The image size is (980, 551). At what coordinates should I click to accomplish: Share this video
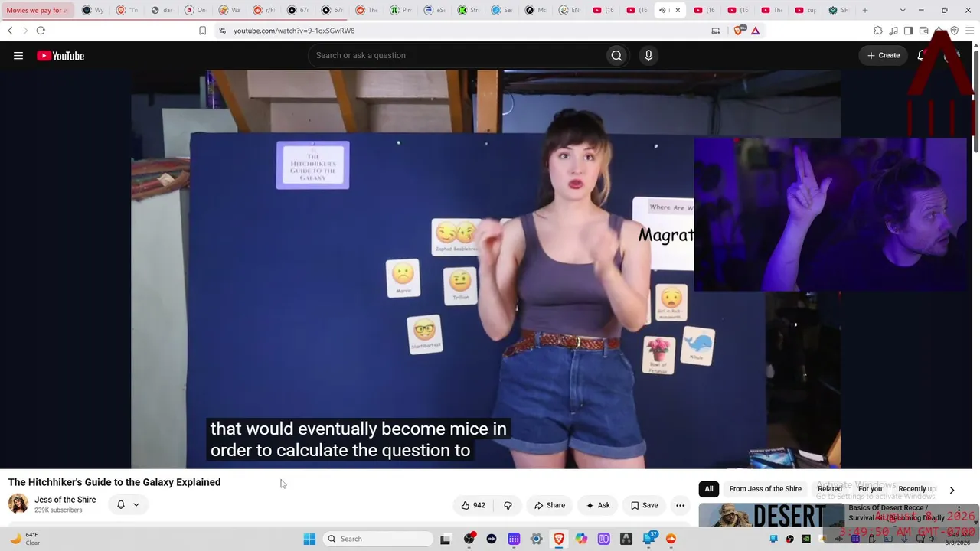[550, 505]
